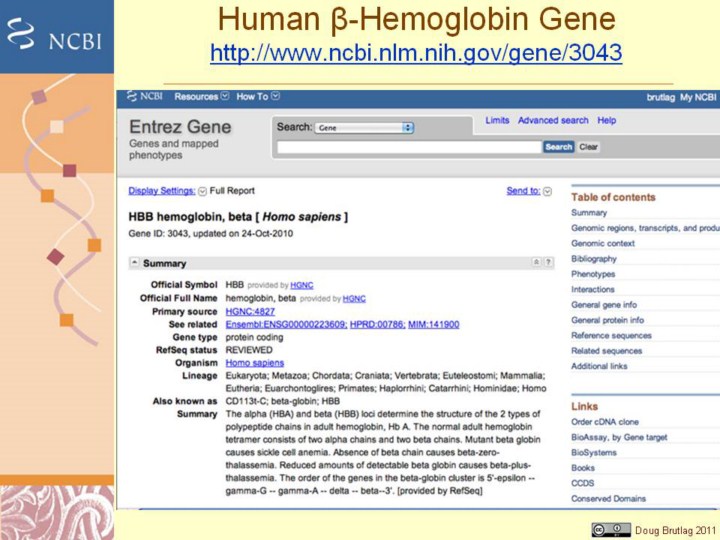This screenshot has width=720, height=540.
Task: Click the help question mark in Summary header
Action: (548, 263)
